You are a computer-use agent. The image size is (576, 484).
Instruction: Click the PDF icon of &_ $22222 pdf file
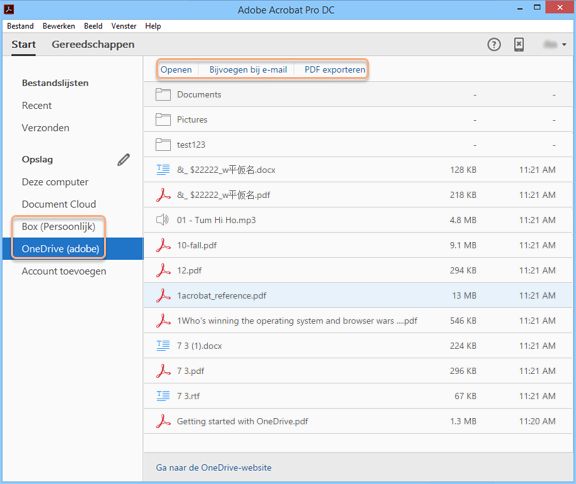163,195
